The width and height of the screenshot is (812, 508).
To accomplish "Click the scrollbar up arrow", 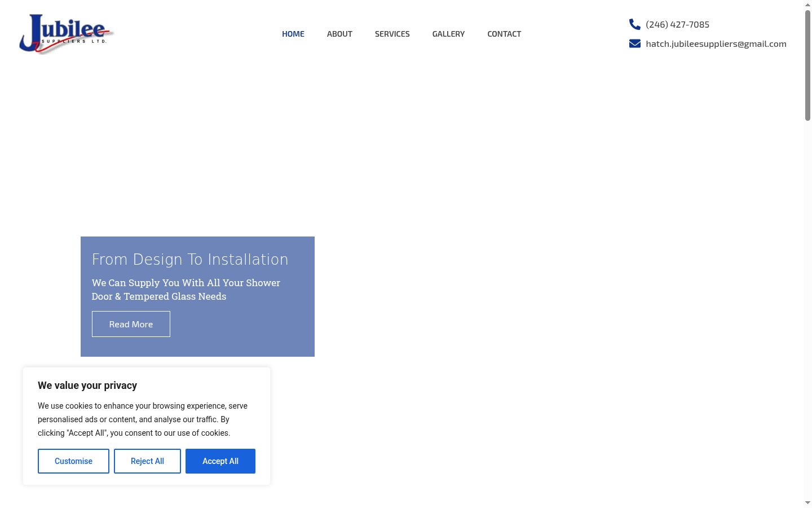I will pos(807,4).
